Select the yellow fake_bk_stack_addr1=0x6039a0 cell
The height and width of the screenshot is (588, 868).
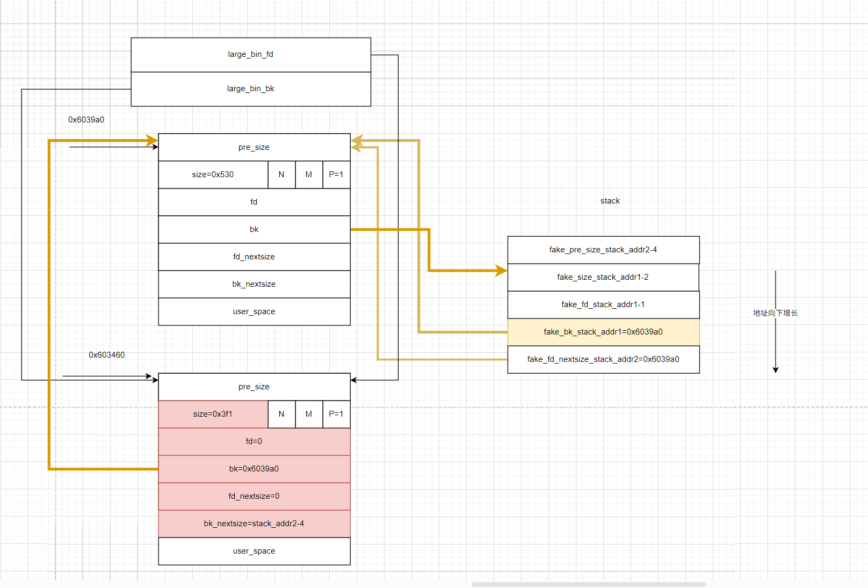pos(603,332)
